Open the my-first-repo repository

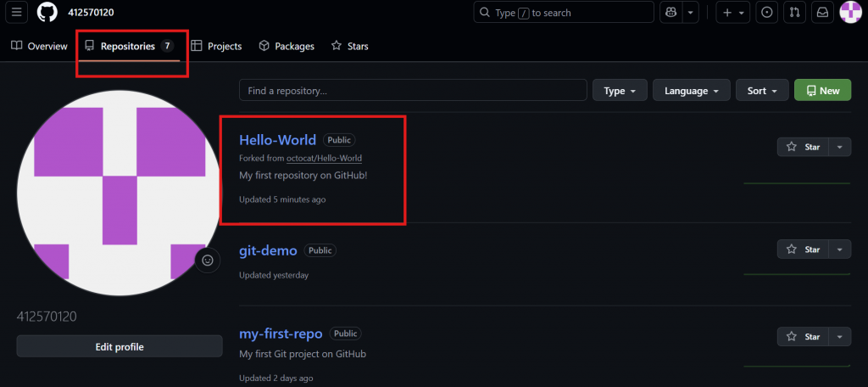[x=281, y=334]
